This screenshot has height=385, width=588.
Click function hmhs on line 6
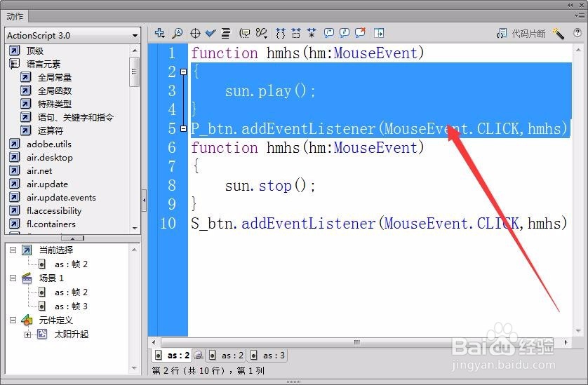click(246, 148)
